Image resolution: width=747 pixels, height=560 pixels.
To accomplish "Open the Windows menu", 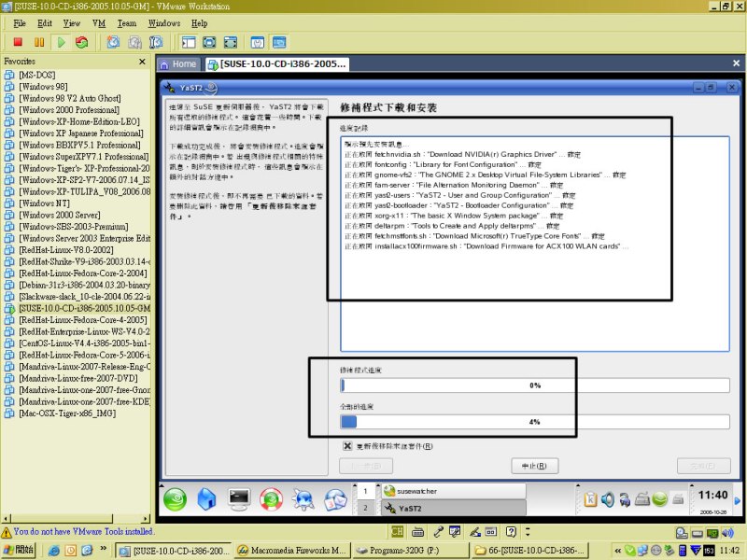I will pyautogui.click(x=164, y=23).
